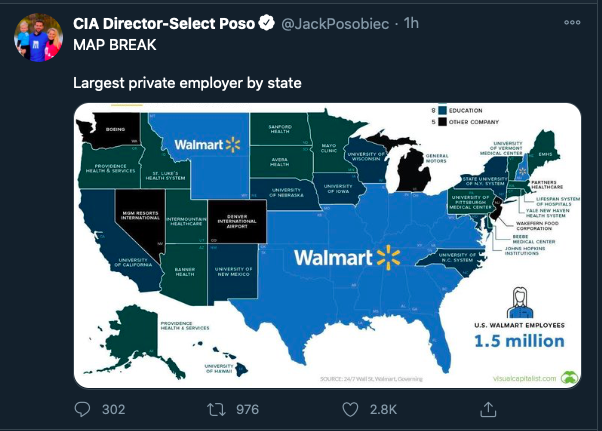Click the large central Walmart logo
The image size is (602, 431).
click(x=346, y=258)
